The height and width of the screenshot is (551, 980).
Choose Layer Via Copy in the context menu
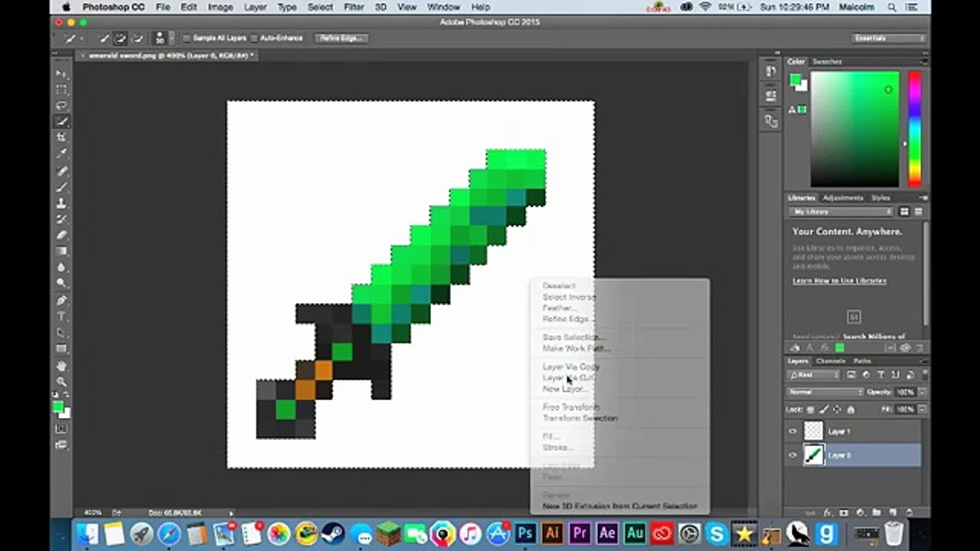click(x=570, y=367)
